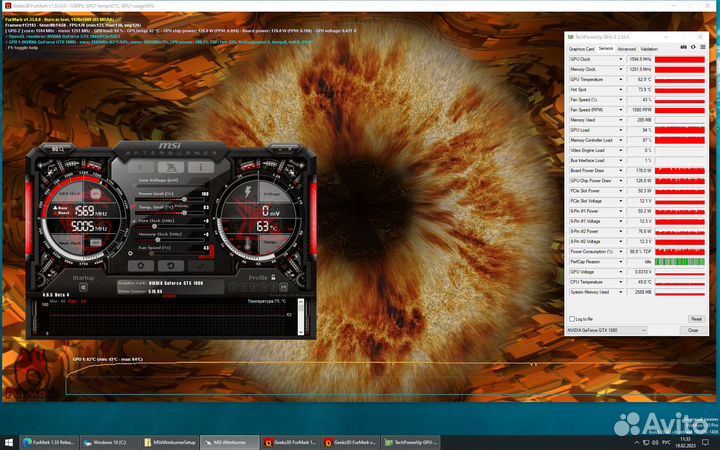Click Afterburner save profile icon
This screenshot has width=720, height=450.
(x=283, y=287)
